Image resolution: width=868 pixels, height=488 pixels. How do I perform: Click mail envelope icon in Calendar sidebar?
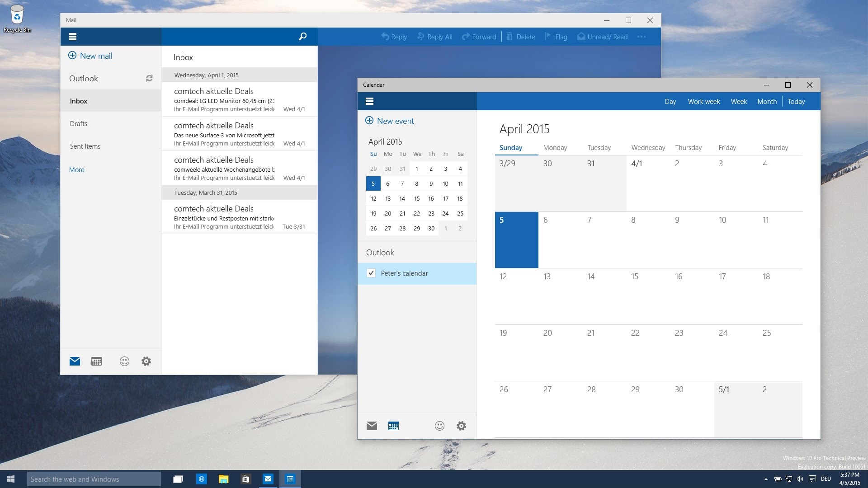click(x=372, y=426)
